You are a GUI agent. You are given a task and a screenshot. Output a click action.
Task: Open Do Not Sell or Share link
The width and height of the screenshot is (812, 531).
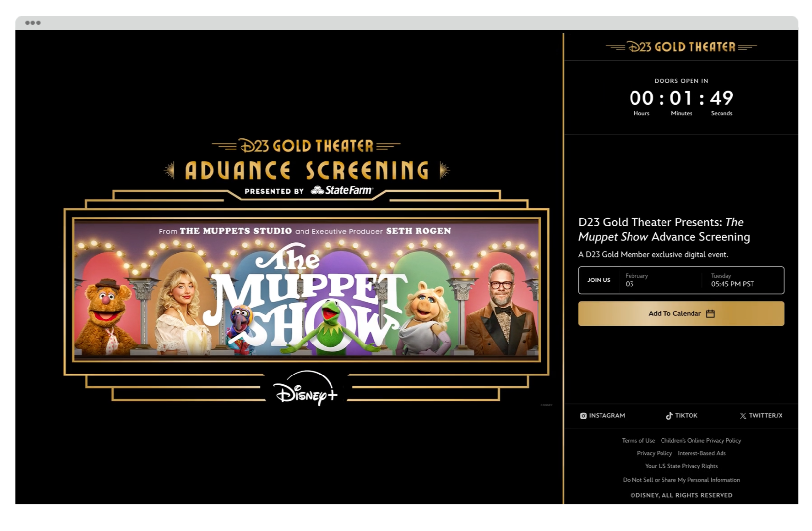pyautogui.click(x=681, y=480)
